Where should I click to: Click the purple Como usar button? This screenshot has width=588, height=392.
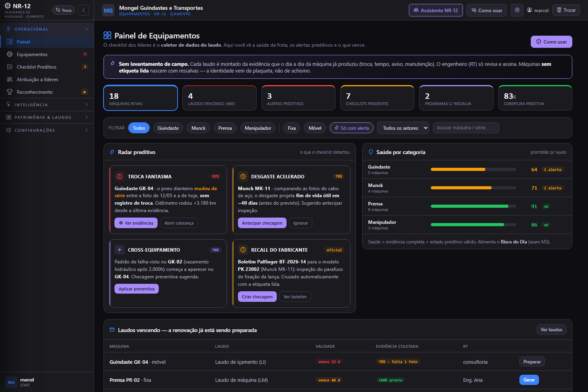pos(551,42)
